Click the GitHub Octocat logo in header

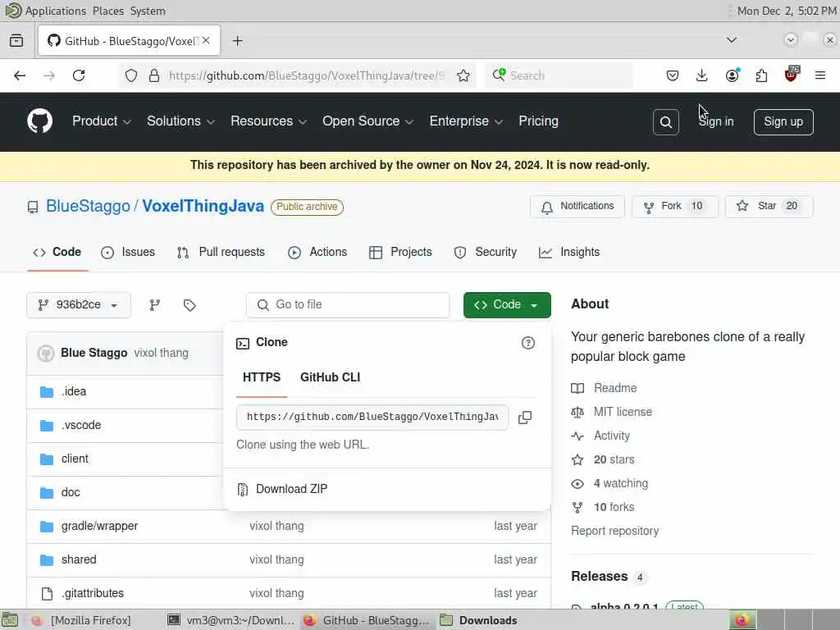[x=39, y=121]
